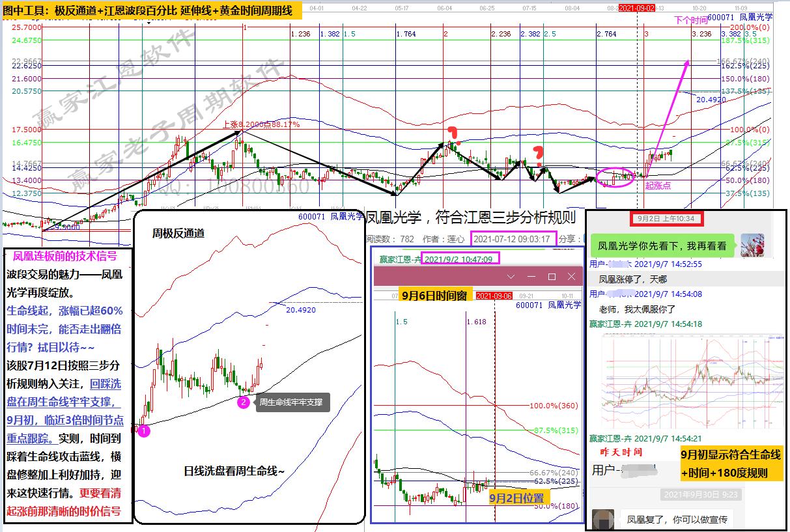Viewport: 790px width, 532px height.
Task: Click the green 凤凰光学你先看下 chat bubble
Action: 662,246
